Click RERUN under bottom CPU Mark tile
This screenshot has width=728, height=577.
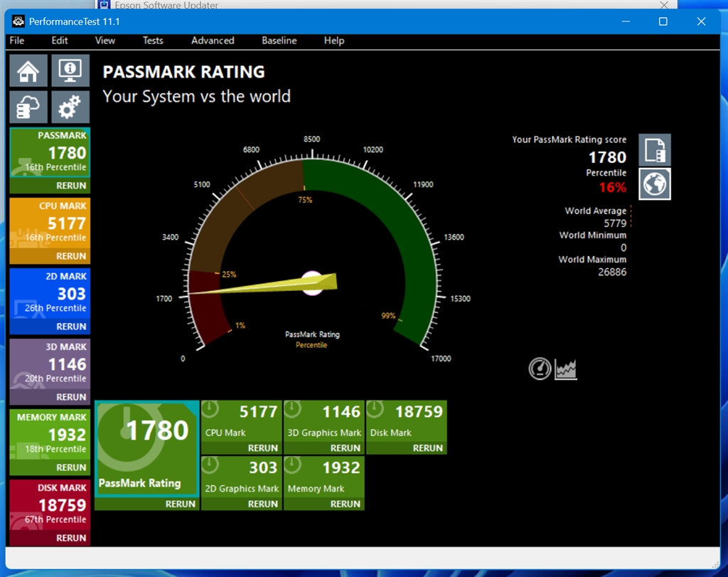tap(263, 448)
